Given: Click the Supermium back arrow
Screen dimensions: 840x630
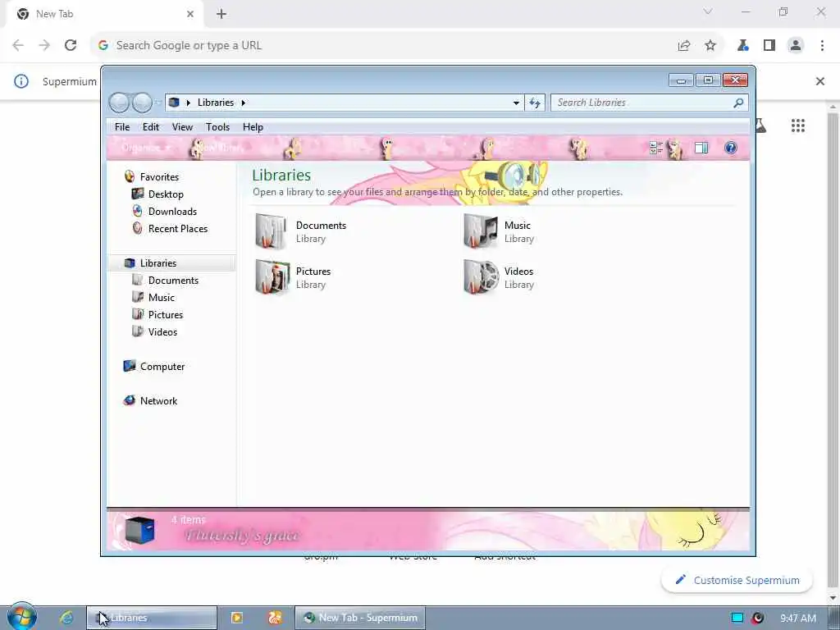Looking at the screenshot, I should [x=18, y=45].
